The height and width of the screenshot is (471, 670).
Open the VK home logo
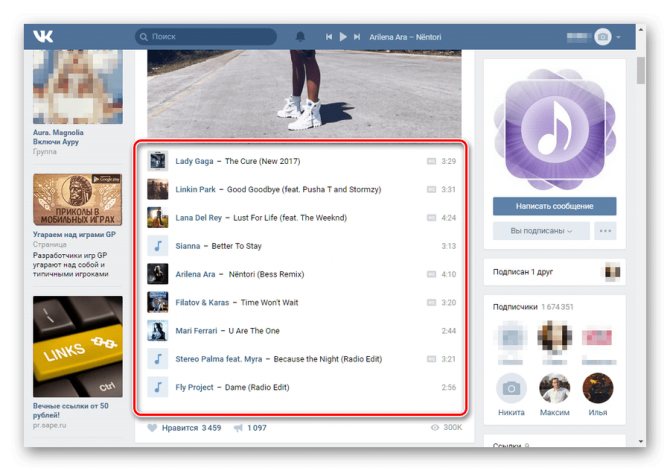coord(43,36)
